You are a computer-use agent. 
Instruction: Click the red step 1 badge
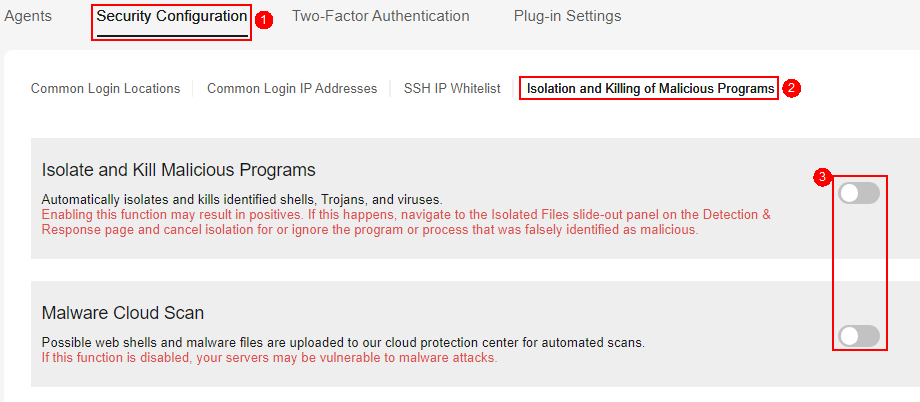coord(265,19)
